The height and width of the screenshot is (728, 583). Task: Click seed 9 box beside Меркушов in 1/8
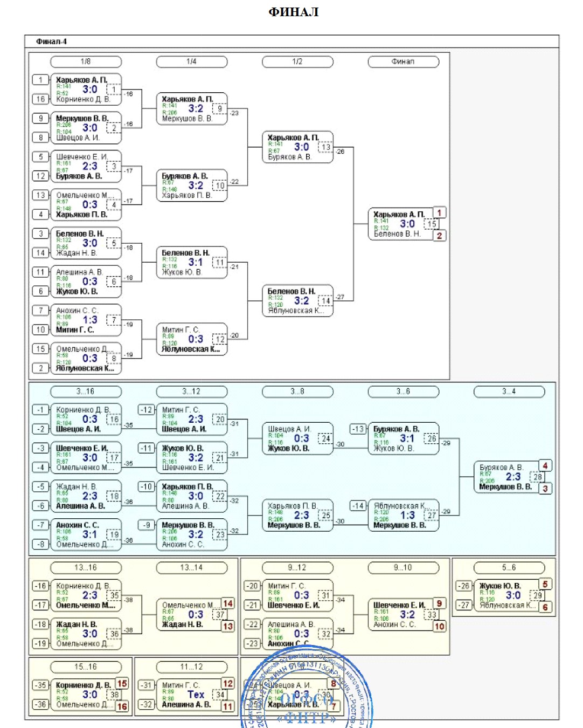click(x=40, y=118)
